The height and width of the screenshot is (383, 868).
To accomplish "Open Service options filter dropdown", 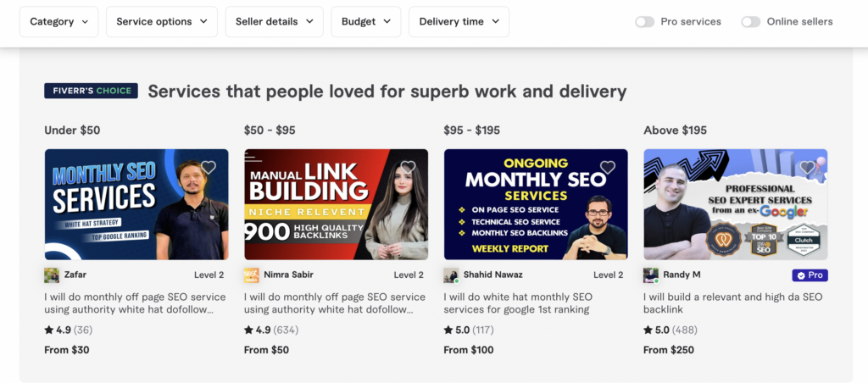I will pyautogui.click(x=162, y=21).
